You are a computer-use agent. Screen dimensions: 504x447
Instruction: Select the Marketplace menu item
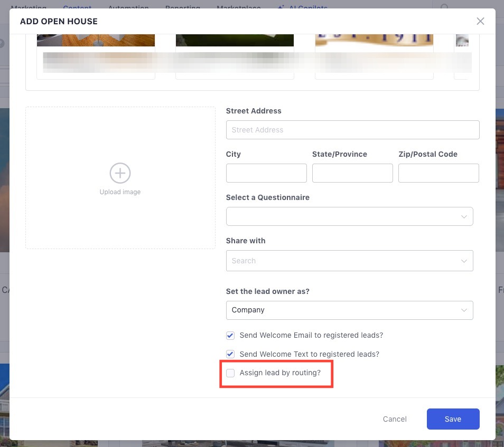click(x=238, y=8)
